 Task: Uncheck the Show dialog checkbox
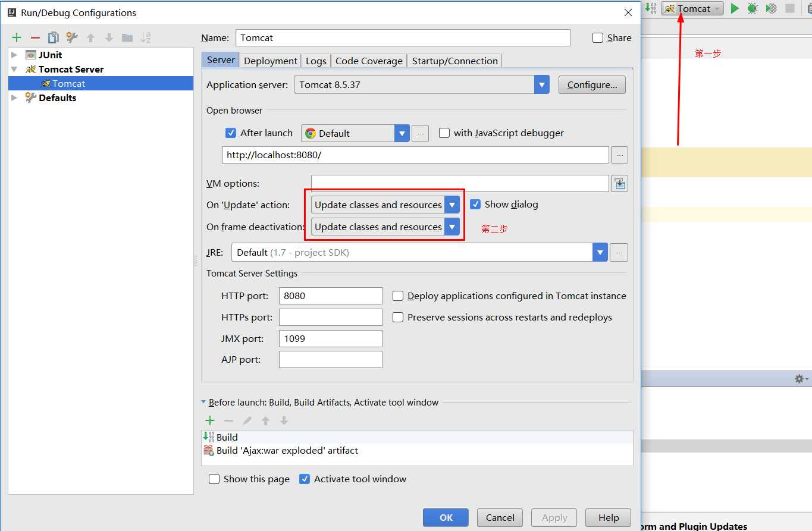[x=475, y=205]
